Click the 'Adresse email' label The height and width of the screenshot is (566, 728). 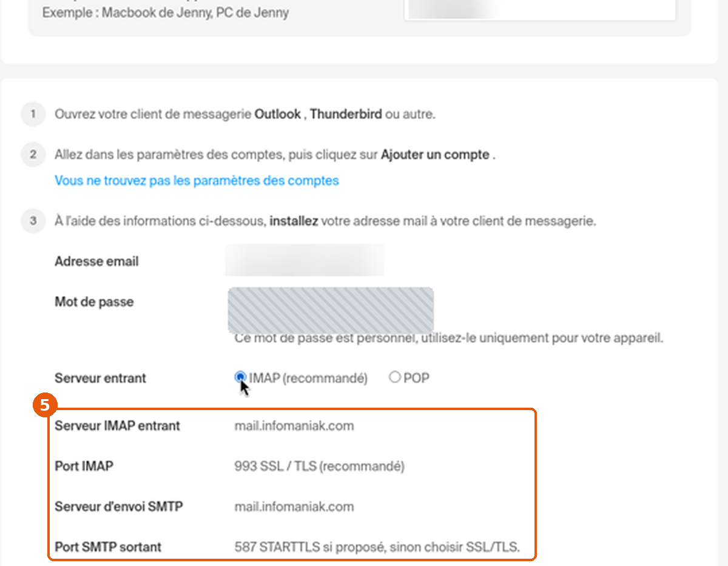pyautogui.click(x=96, y=261)
